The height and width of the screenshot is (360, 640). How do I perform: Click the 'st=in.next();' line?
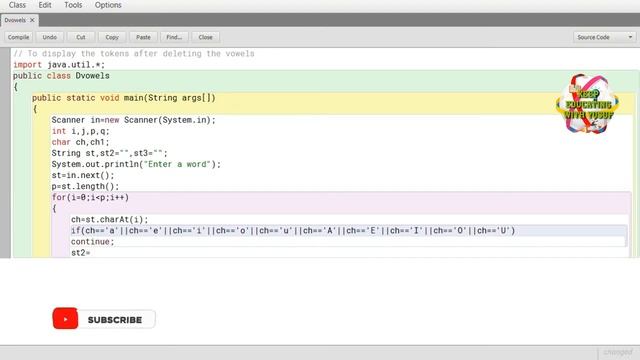click(x=83, y=175)
